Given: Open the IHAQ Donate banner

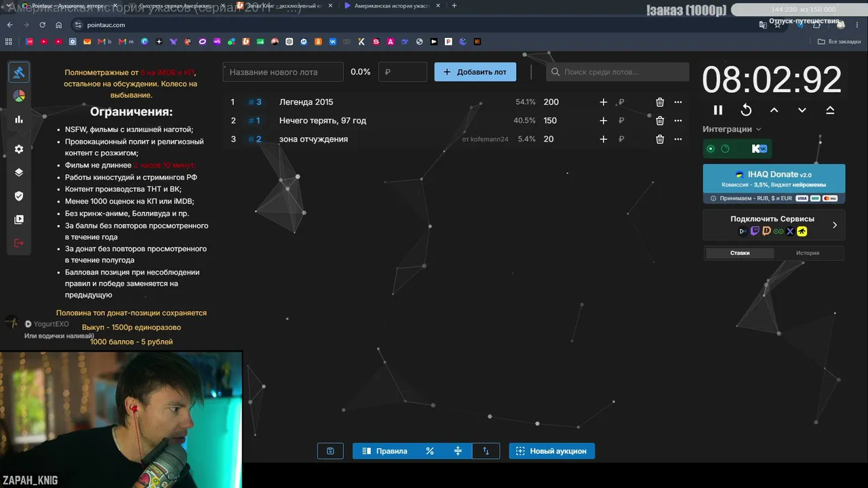Looking at the screenshot, I should point(774,184).
